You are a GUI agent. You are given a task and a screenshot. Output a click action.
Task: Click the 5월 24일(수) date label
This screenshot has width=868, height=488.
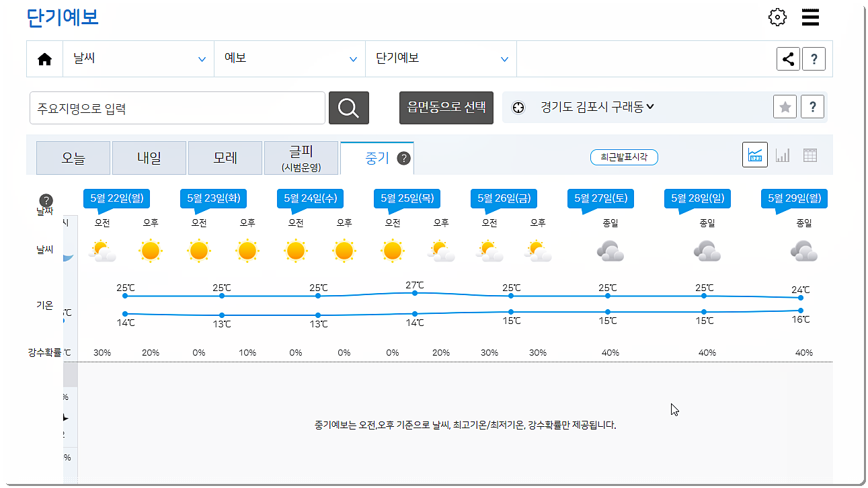pos(310,198)
